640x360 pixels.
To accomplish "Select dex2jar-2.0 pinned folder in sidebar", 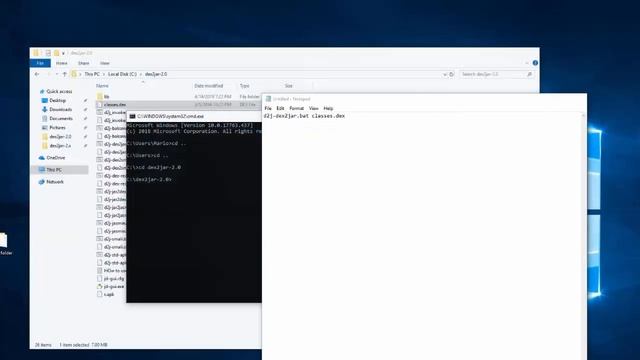I will tap(60, 136).
